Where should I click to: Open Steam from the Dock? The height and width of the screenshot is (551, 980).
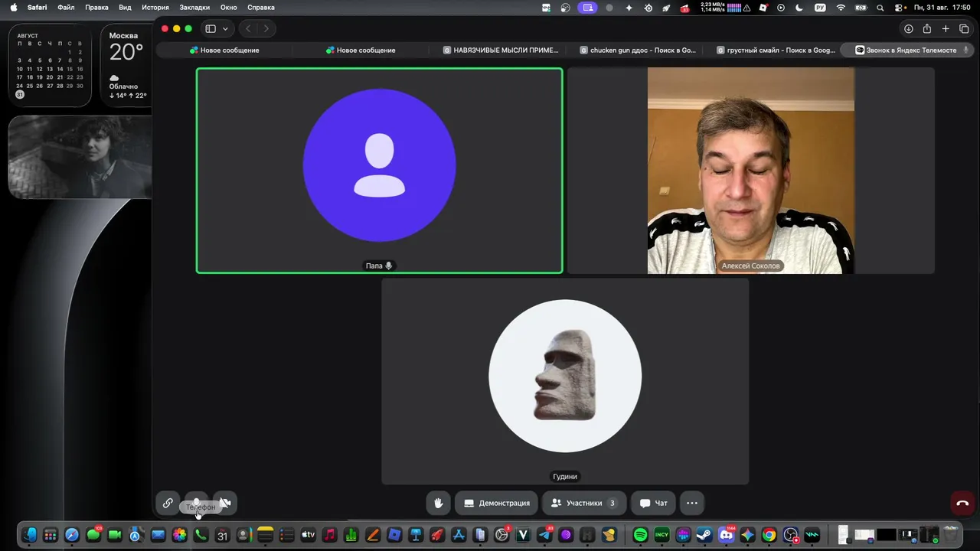(x=705, y=535)
